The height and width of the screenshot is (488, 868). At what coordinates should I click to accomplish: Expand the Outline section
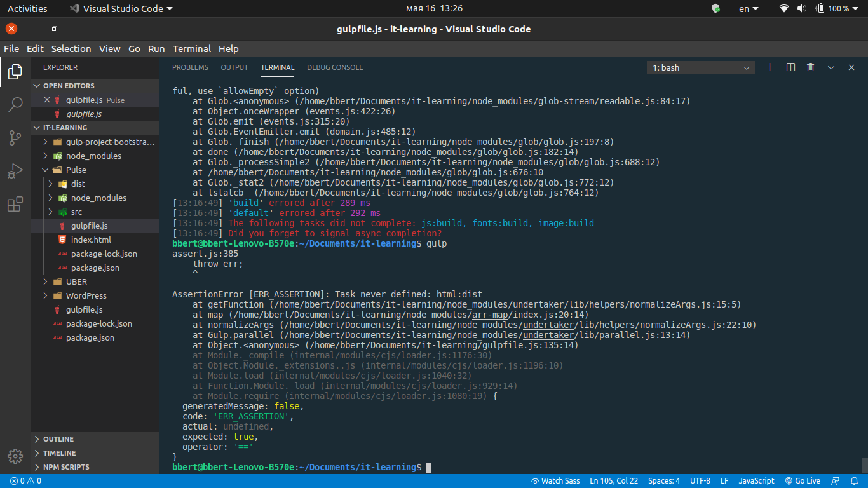coord(95,439)
